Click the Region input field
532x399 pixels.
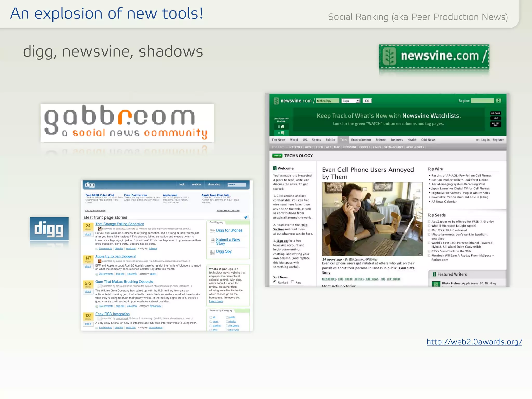pyautogui.click(x=482, y=101)
